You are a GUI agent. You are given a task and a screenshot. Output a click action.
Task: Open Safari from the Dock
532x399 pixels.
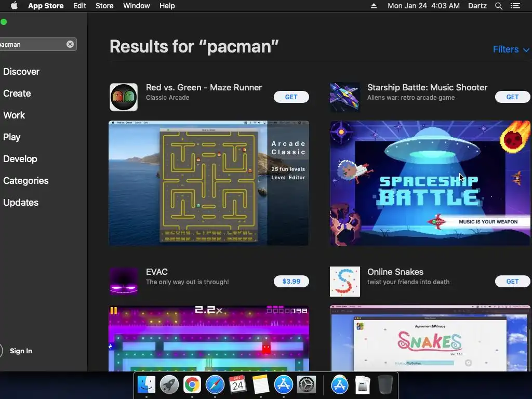(215, 385)
